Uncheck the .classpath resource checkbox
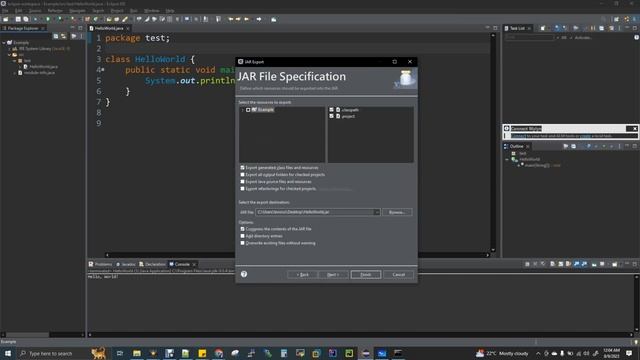 click(x=331, y=110)
